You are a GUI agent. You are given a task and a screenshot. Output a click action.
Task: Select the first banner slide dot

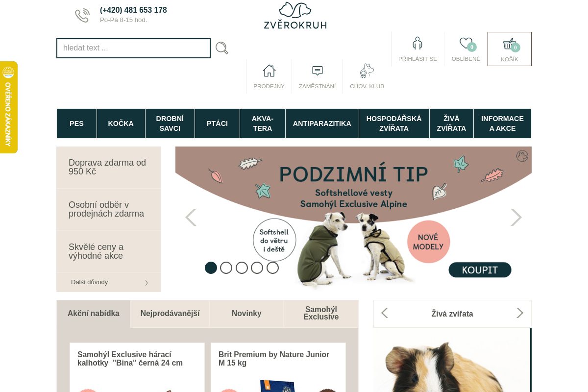tap(211, 268)
